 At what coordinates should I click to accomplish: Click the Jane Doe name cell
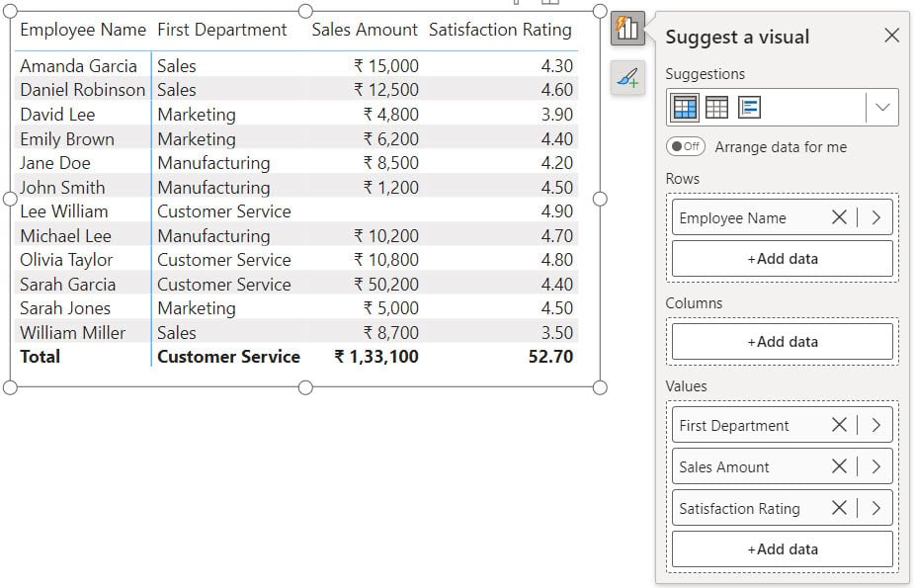[x=55, y=163]
